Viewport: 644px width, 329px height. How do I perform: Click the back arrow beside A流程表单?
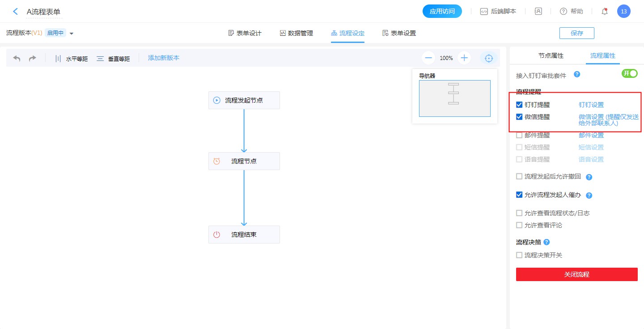pyautogui.click(x=16, y=12)
